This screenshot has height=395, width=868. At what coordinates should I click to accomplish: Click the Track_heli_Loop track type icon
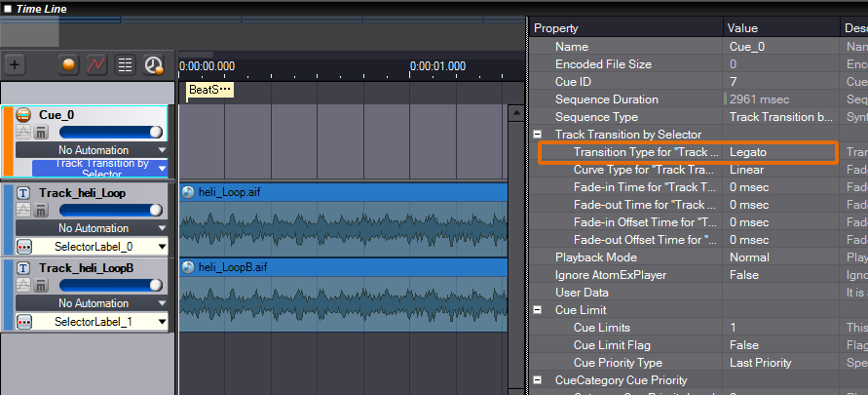(x=24, y=192)
